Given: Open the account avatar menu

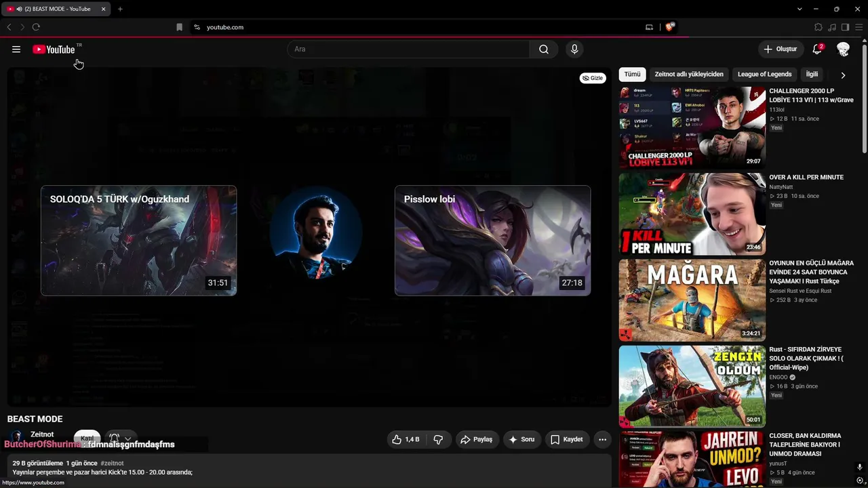Looking at the screenshot, I should point(844,49).
